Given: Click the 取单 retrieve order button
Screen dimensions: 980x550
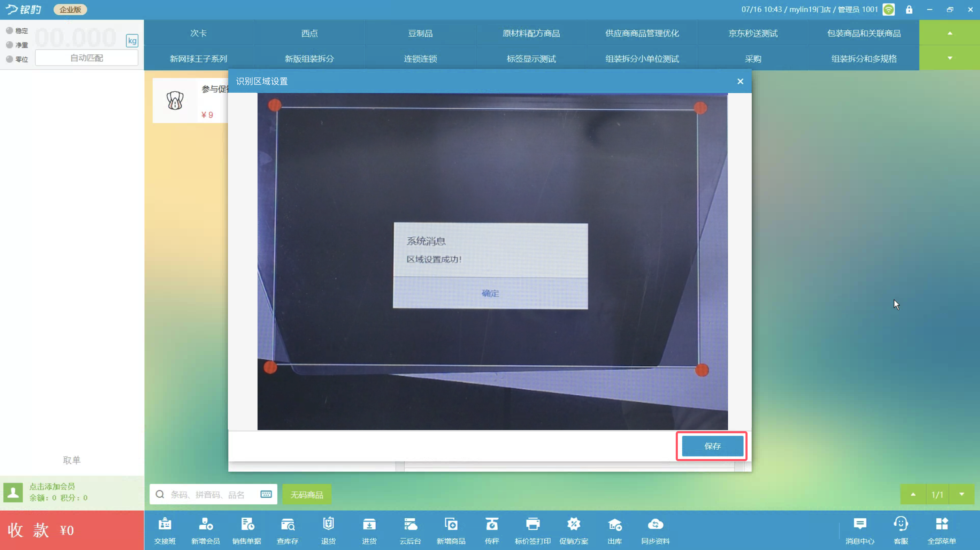Looking at the screenshot, I should (71, 460).
